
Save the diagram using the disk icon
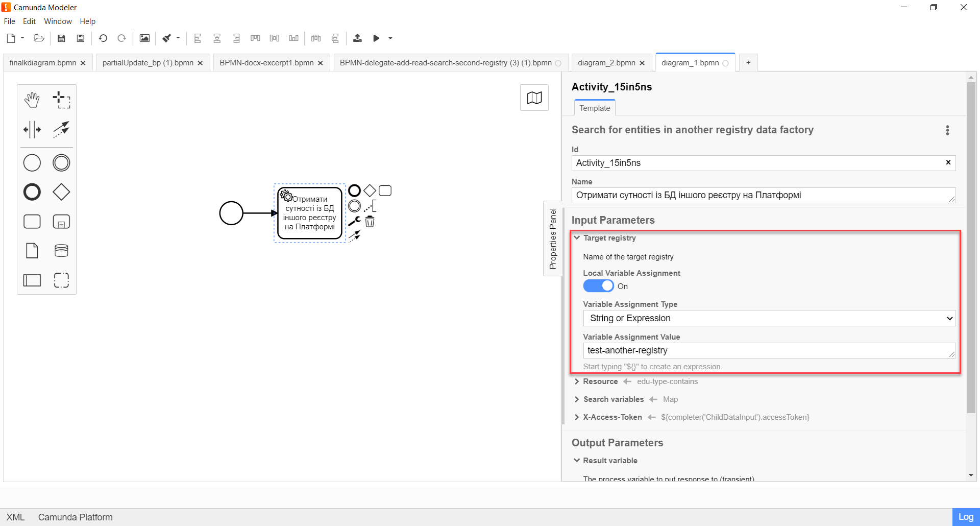coord(61,38)
